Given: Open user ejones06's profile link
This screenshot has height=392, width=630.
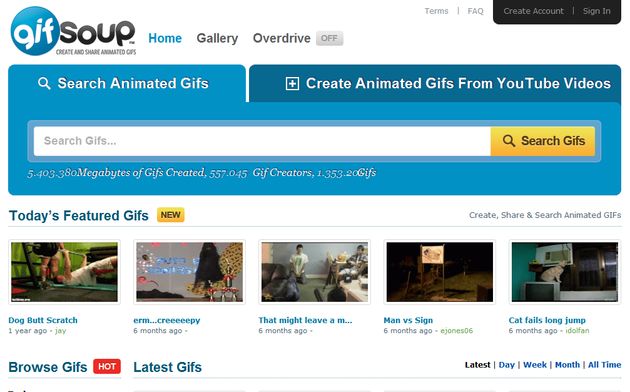Looking at the screenshot, I should pyautogui.click(x=457, y=331).
